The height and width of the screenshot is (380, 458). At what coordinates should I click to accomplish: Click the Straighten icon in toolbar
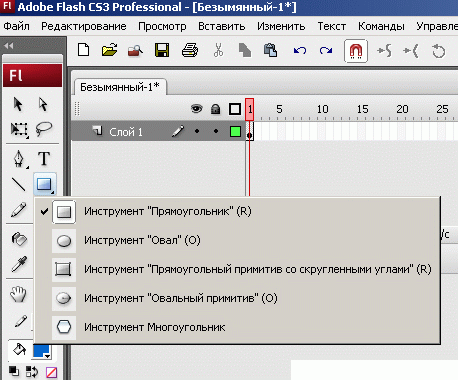(x=410, y=51)
